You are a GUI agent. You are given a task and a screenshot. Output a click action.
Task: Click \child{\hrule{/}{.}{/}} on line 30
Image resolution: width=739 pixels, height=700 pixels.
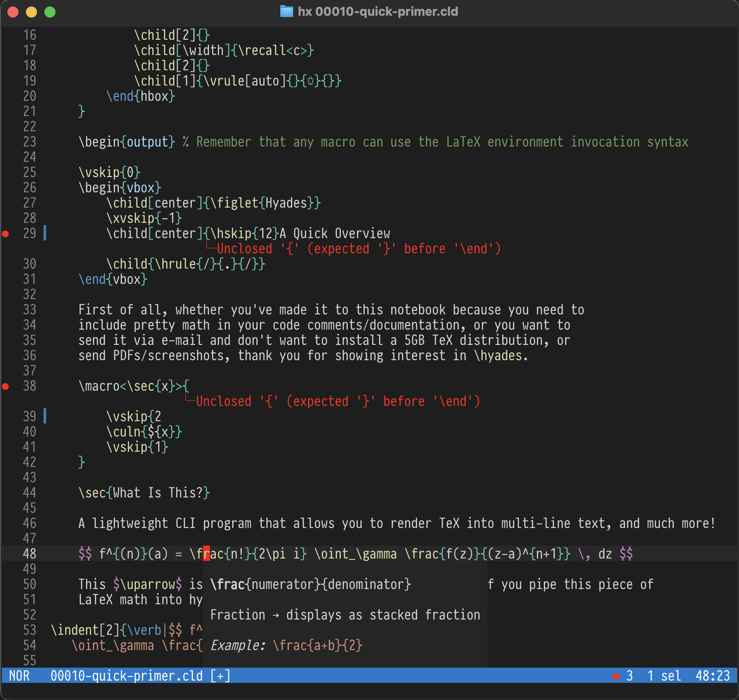[186, 264]
